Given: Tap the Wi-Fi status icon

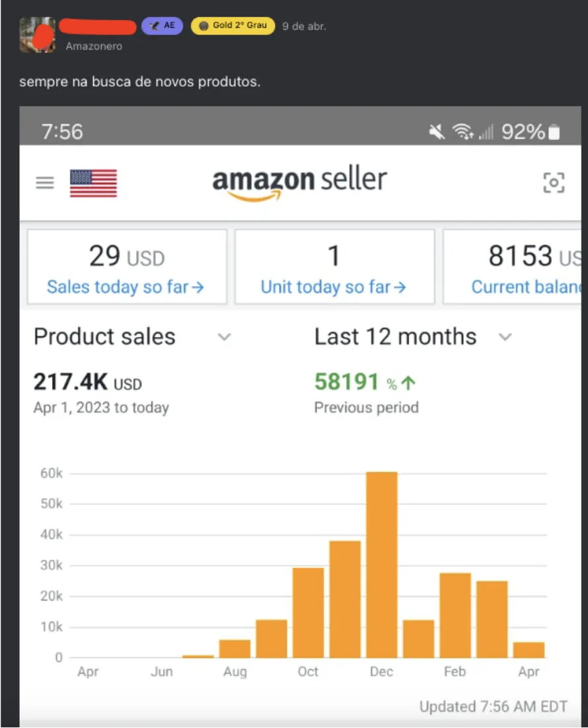Looking at the screenshot, I should pos(463,132).
